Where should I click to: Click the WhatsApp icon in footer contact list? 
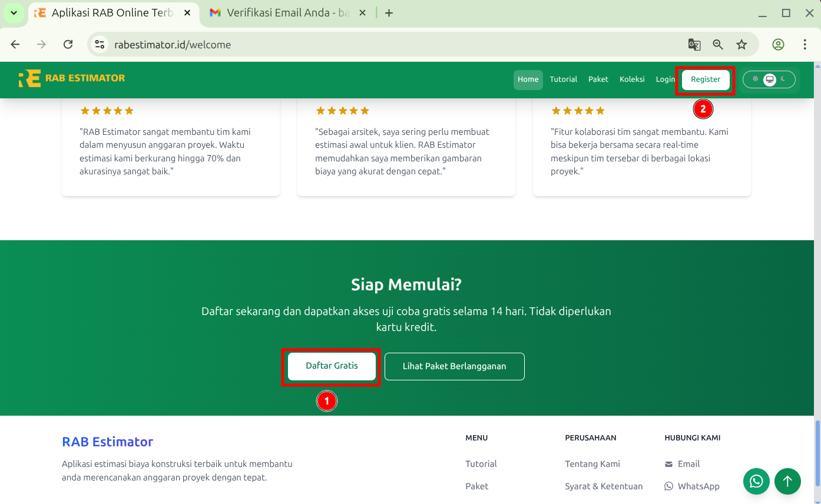(668, 486)
